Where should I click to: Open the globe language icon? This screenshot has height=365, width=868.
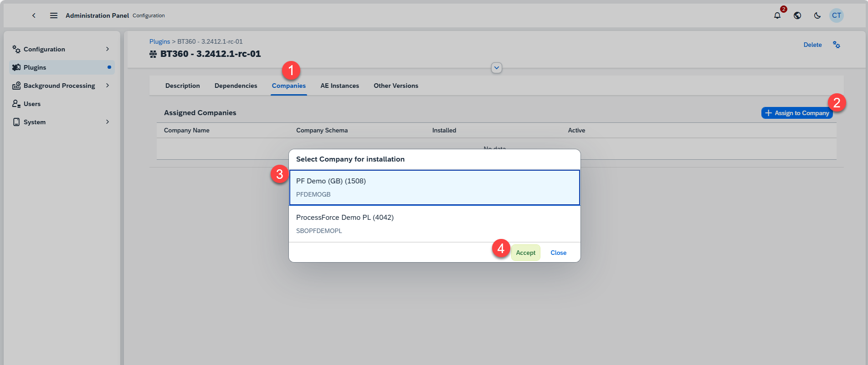[797, 15]
